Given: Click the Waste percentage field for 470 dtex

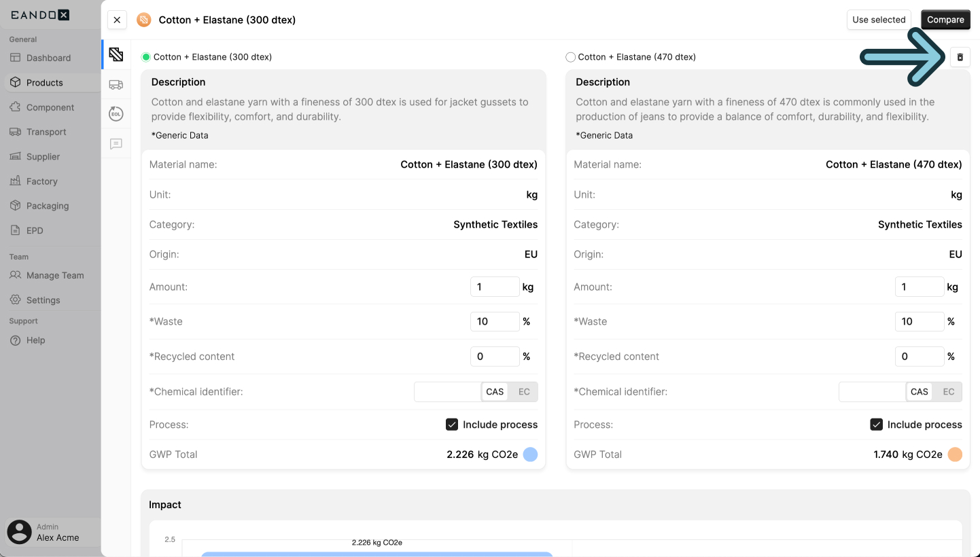Looking at the screenshot, I should (920, 321).
